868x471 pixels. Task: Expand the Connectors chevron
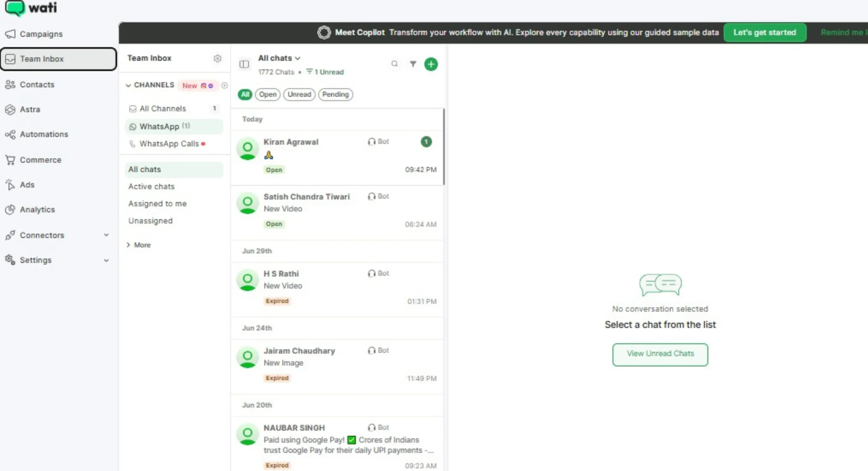point(106,235)
